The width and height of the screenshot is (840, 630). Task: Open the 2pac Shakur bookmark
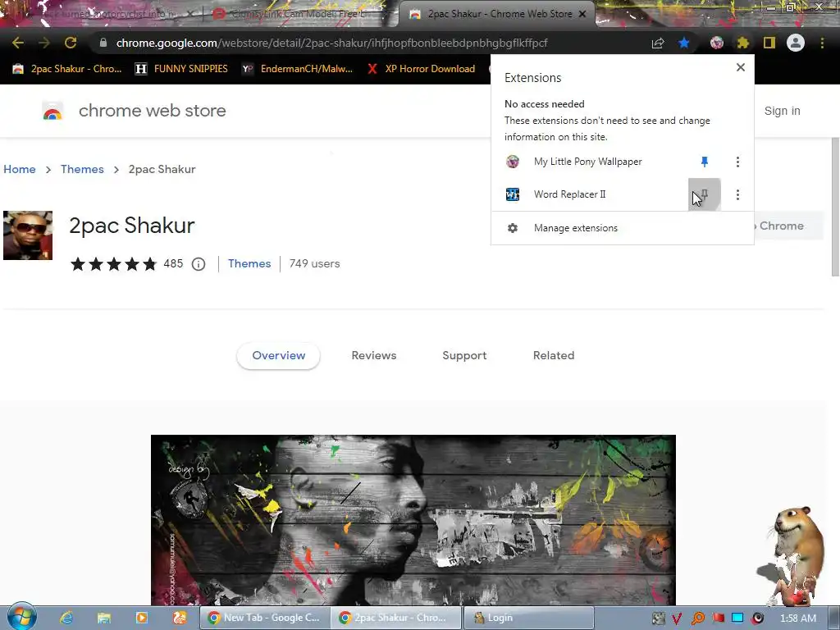67,69
